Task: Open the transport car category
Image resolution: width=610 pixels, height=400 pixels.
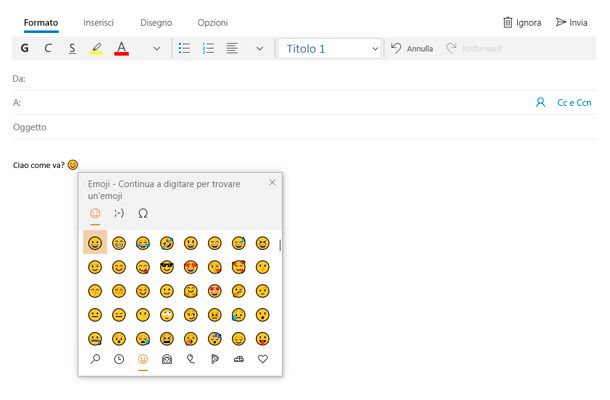Action: (x=239, y=359)
